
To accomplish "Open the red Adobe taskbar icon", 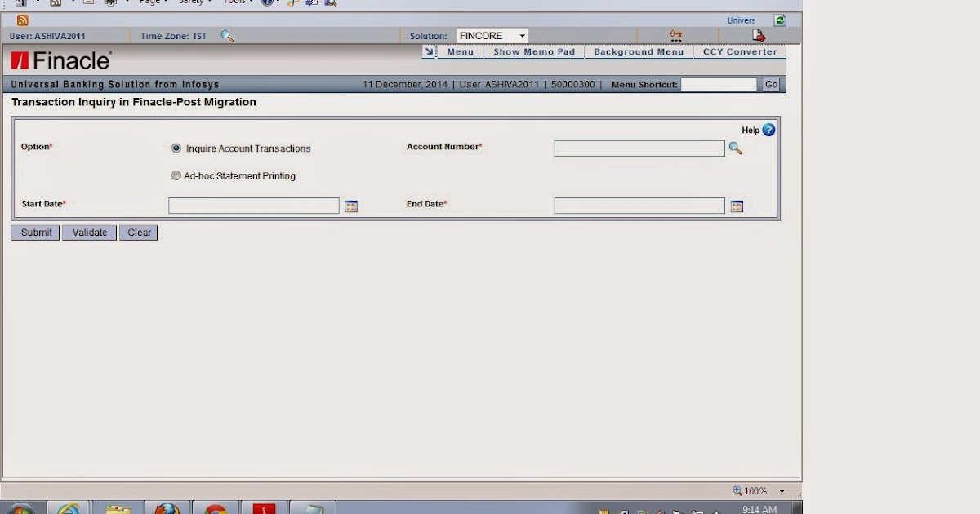I will click(265, 509).
